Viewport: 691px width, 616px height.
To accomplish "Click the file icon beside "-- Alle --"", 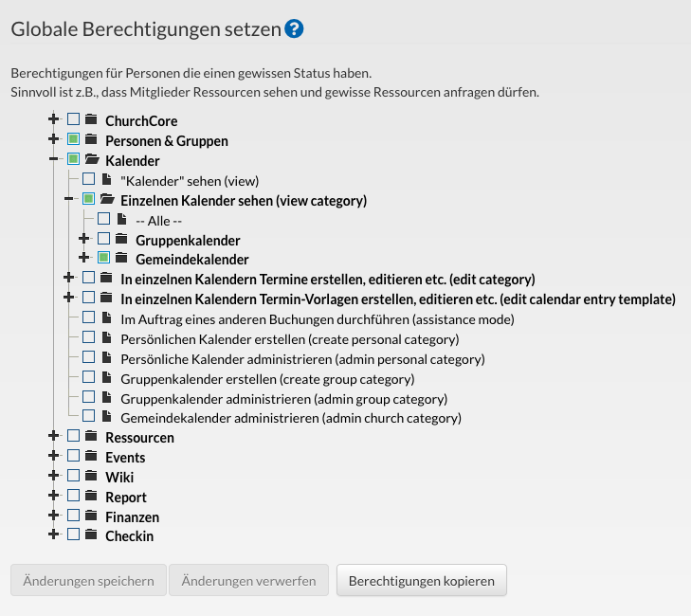I will 121,219.
